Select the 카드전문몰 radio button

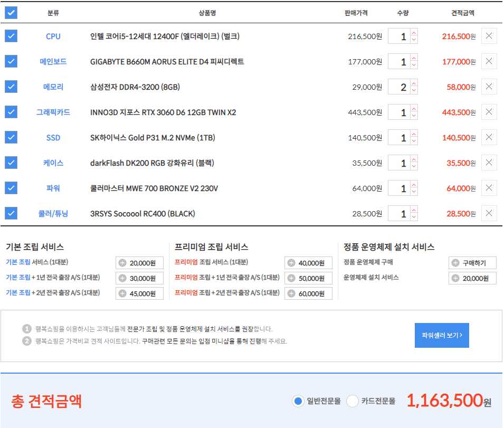[353, 401]
